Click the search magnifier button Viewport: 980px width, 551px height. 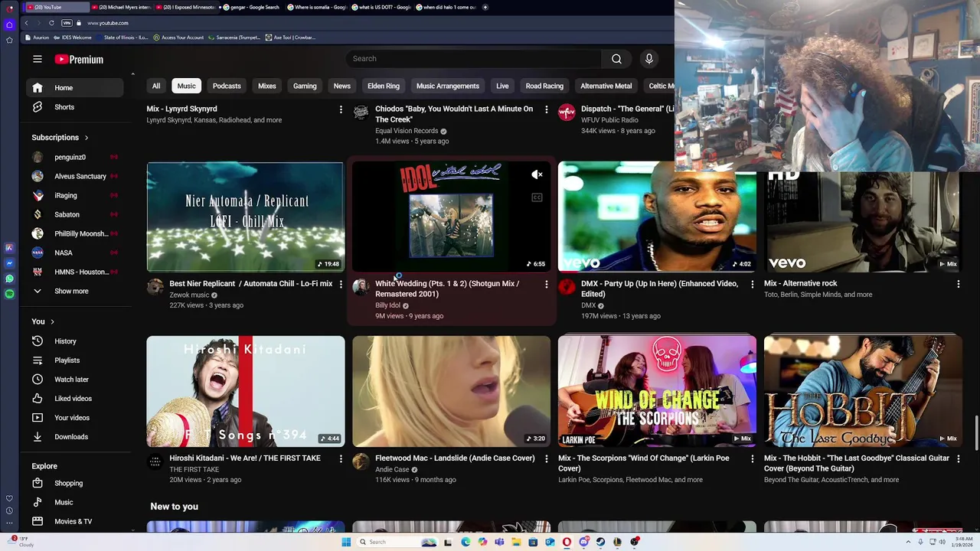(616, 59)
